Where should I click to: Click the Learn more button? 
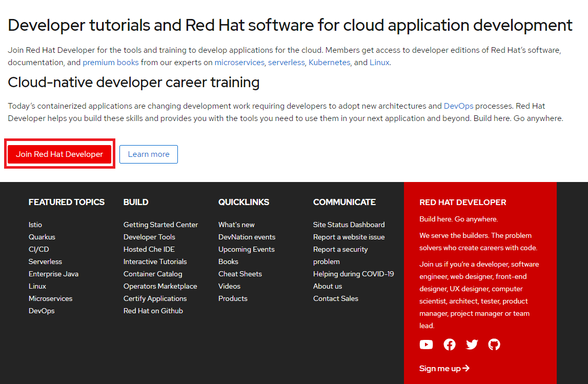coord(148,154)
